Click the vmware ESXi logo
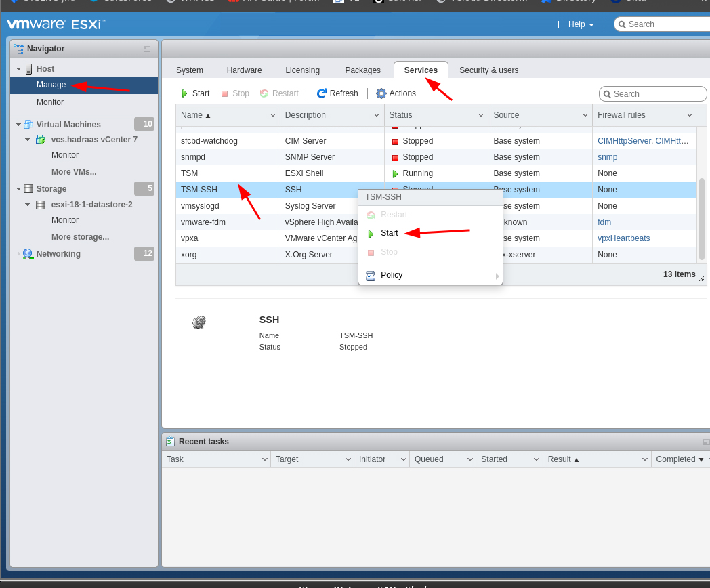 tap(56, 24)
